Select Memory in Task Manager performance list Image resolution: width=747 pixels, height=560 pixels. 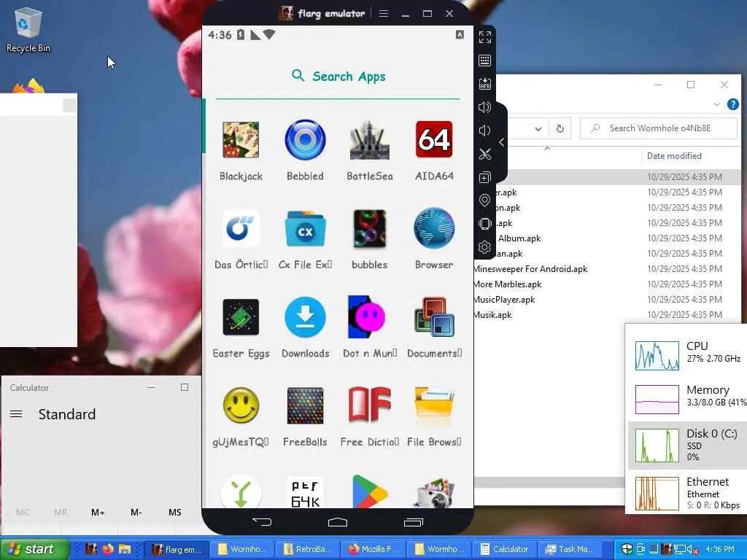[687, 399]
